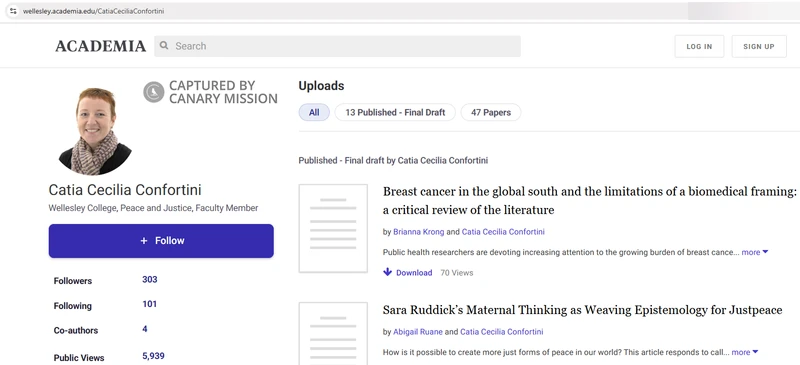800x365 pixels.
Task: Click the site info icon in address bar
Action: point(13,11)
